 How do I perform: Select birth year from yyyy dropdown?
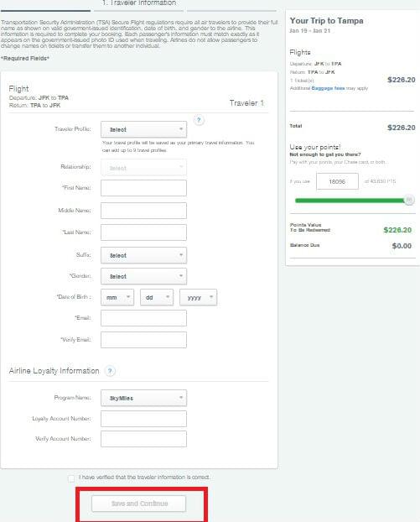coord(198,297)
